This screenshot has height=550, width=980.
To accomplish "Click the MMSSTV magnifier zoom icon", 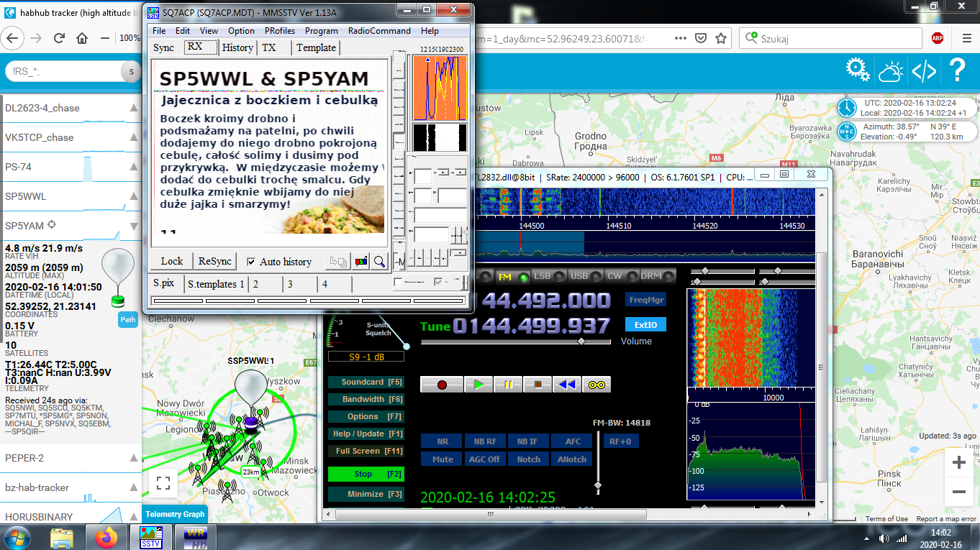I will (378, 262).
